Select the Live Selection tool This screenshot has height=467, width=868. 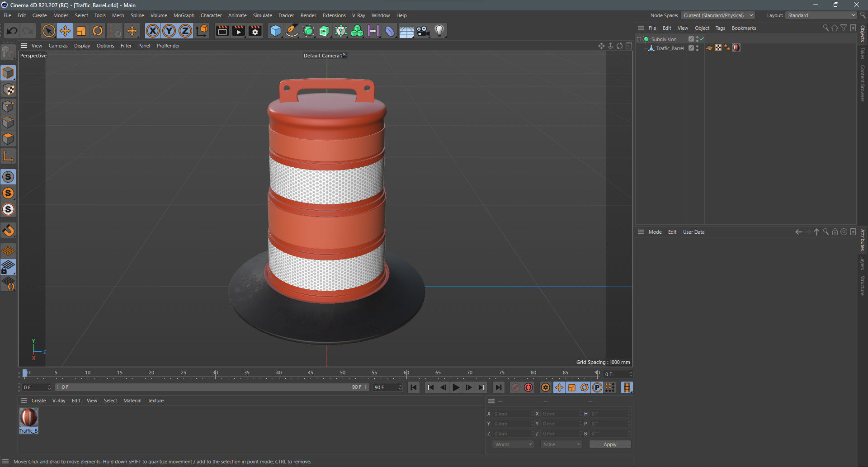click(48, 31)
